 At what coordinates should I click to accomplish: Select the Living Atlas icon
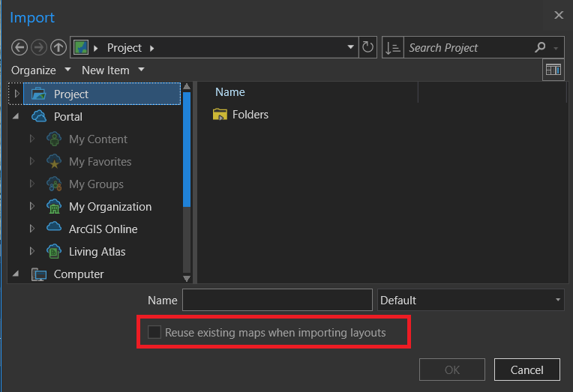54,251
